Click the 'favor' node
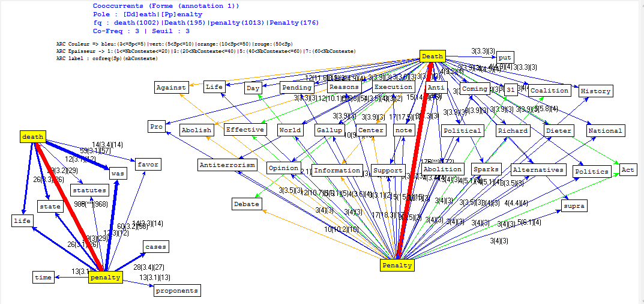644x304 pixels. (x=148, y=165)
